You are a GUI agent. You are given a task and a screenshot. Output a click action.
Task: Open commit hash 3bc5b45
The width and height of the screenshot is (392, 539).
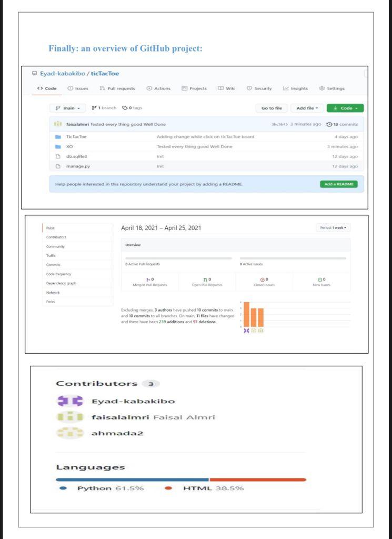[279, 124]
